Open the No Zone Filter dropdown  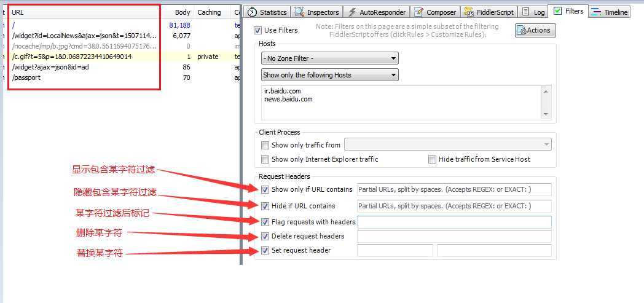point(330,59)
